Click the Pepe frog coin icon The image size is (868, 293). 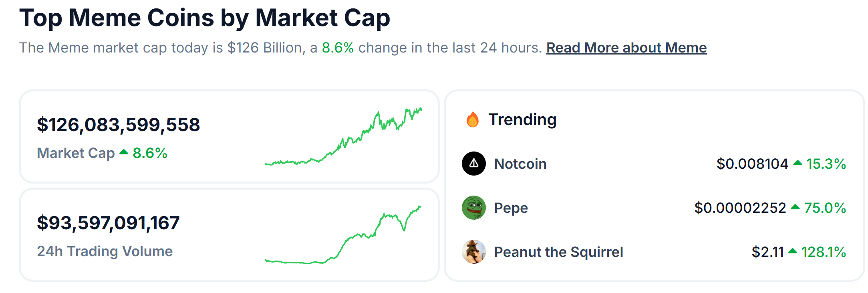coord(473,208)
